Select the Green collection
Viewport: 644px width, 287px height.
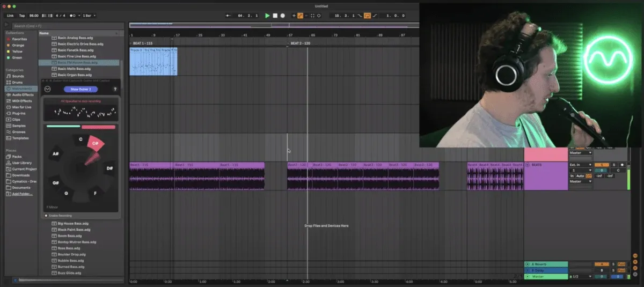click(17, 57)
